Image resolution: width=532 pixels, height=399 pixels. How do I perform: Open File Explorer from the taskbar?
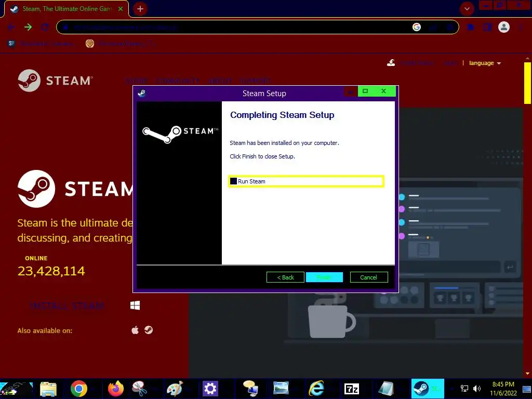[48, 389]
